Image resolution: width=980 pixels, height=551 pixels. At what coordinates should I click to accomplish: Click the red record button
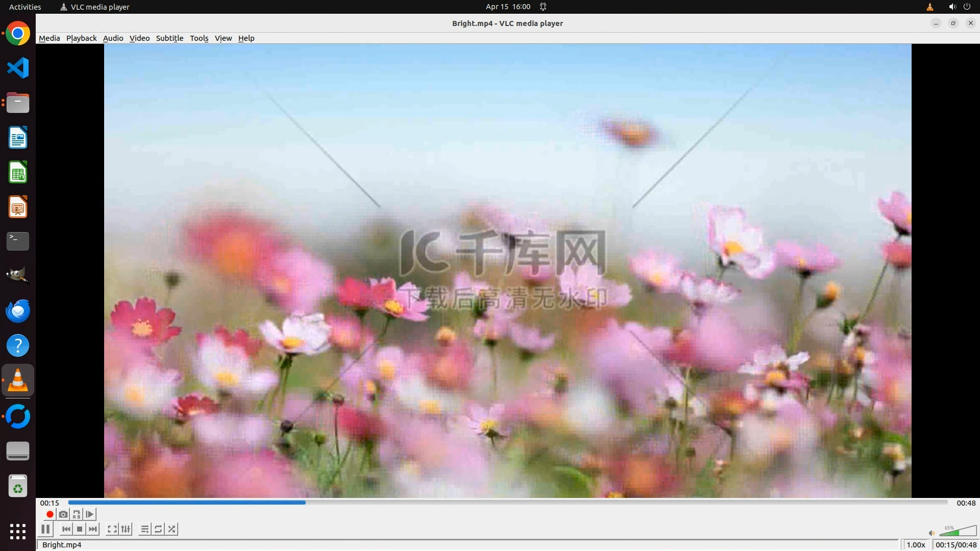pos(50,514)
